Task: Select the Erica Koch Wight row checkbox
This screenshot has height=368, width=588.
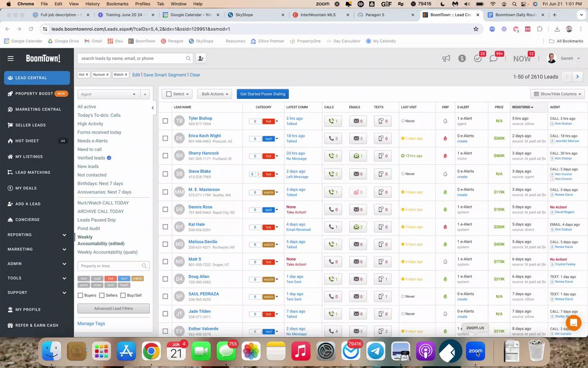Action: coord(165,138)
